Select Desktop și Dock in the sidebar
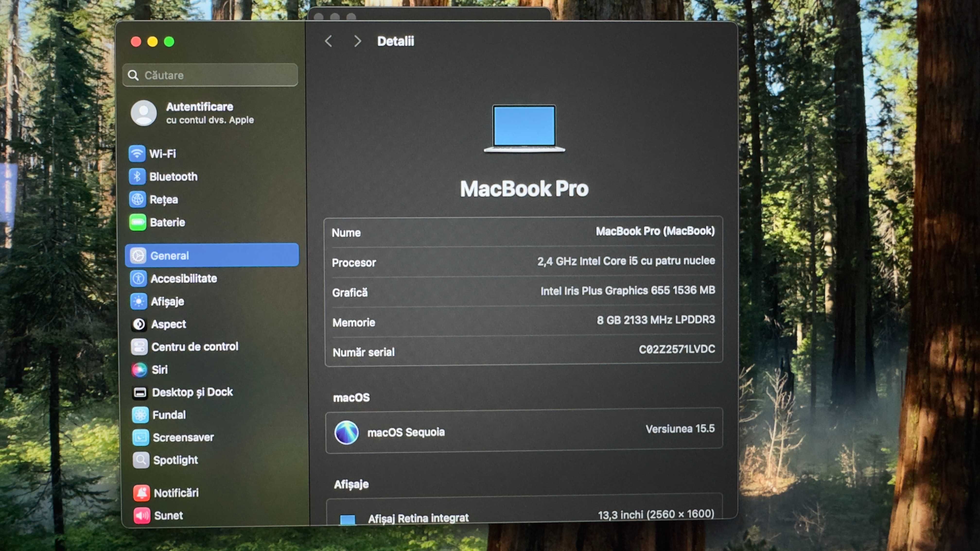 [192, 392]
